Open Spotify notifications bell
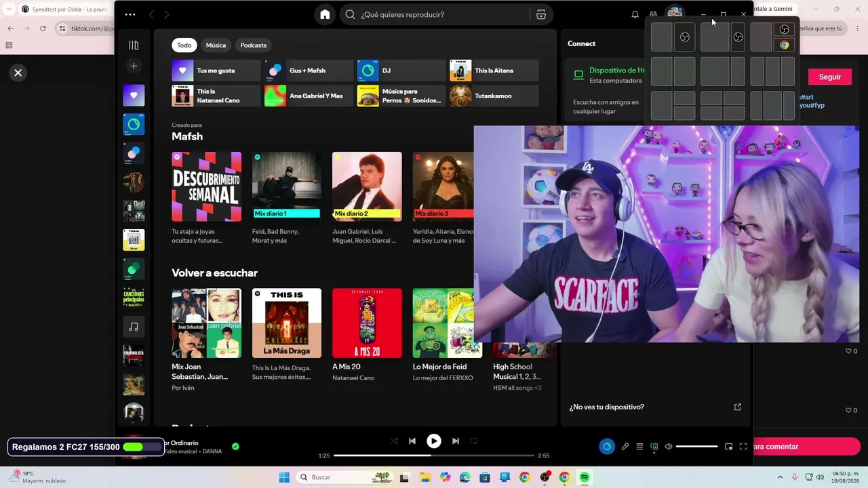Image resolution: width=868 pixels, height=488 pixels. point(635,14)
